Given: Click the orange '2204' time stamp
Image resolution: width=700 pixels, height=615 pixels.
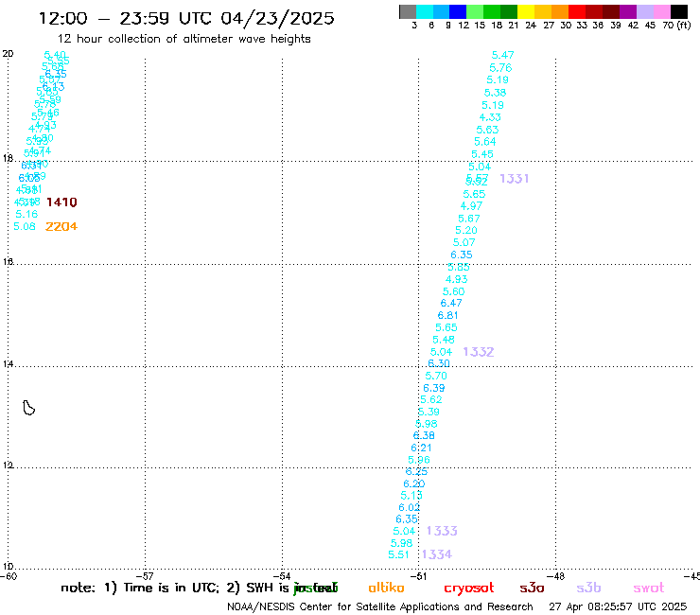Looking at the screenshot, I should 61,226.
